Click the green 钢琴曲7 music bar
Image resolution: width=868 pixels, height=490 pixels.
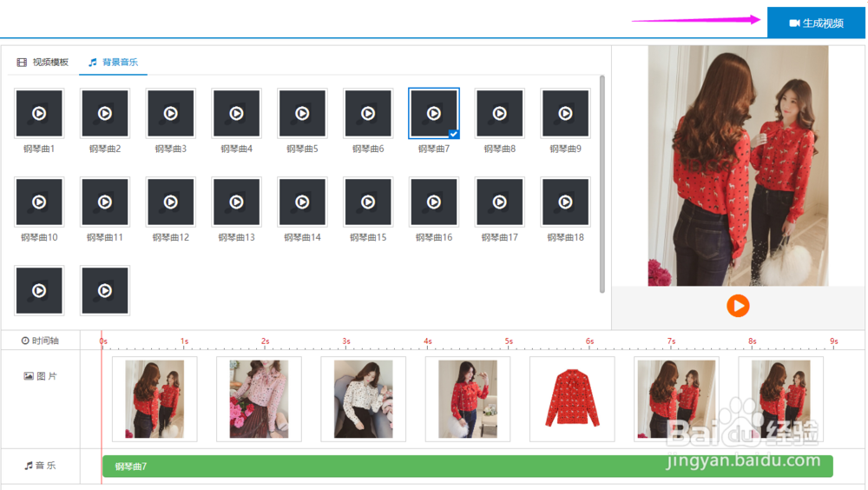click(468, 467)
